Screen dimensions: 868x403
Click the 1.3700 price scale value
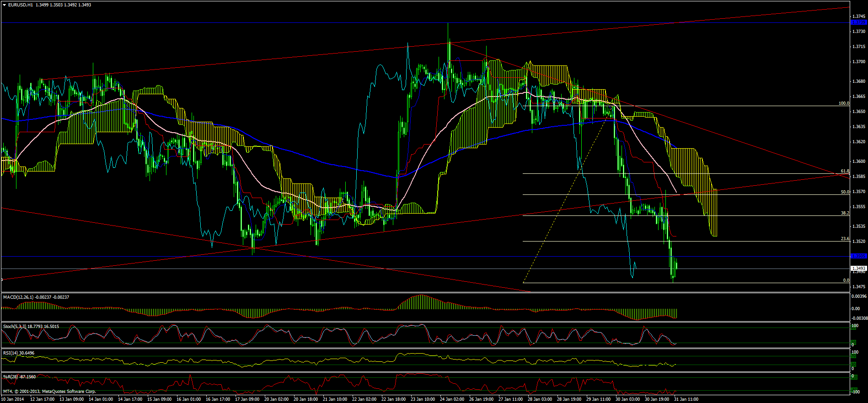click(x=859, y=62)
